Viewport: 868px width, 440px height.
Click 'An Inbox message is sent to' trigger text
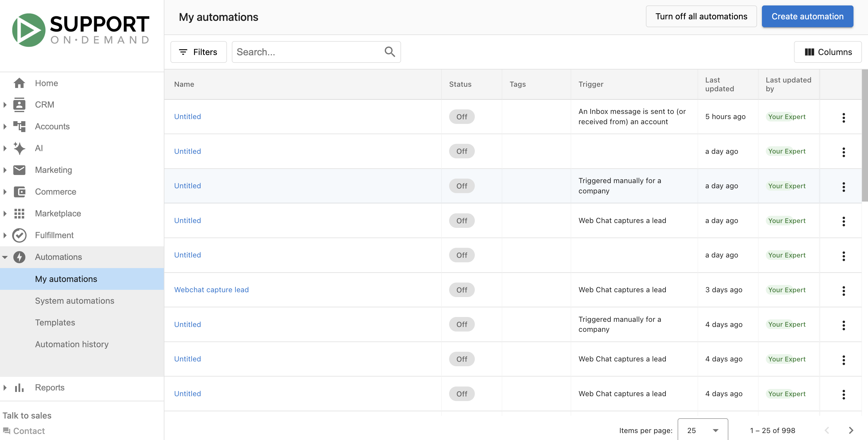[x=632, y=117]
